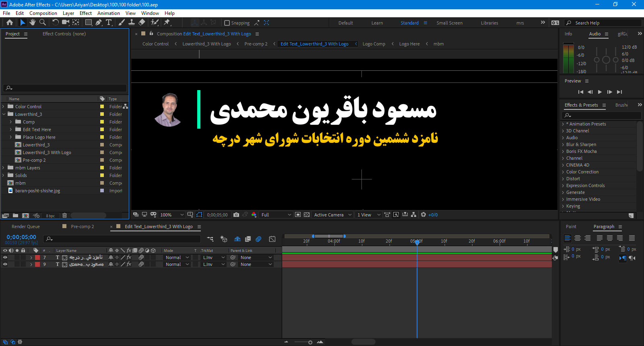
Task: Expand the Color Control folder
Action: (4, 107)
